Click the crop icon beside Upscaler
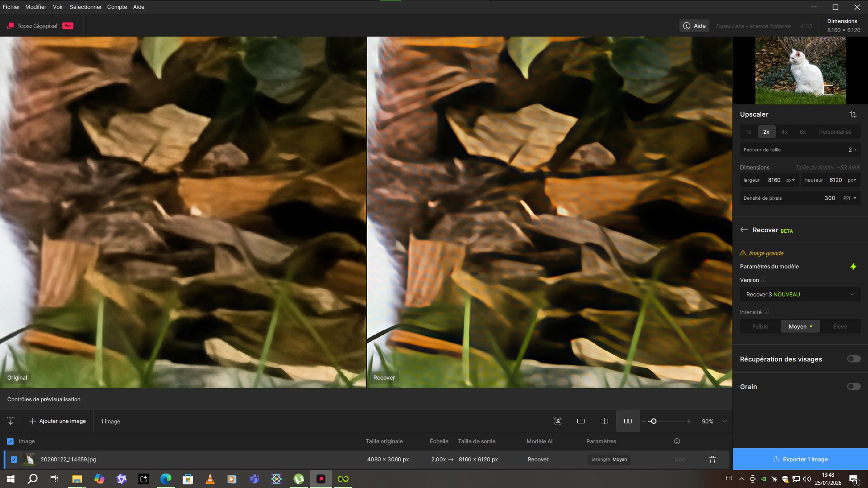The image size is (868, 488). coord(853,114)
